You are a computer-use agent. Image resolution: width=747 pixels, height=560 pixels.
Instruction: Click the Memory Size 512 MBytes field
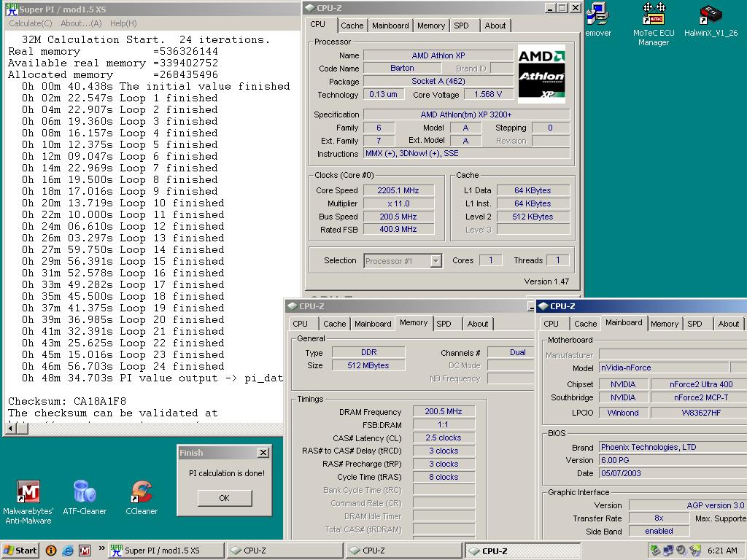pyautogui.click(x=368, y=366)
